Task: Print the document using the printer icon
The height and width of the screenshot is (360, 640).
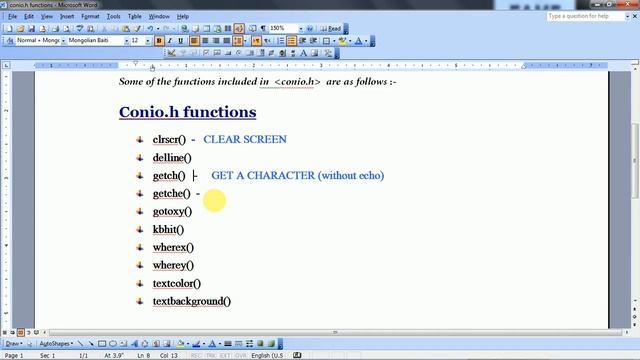Action: coord(56,29)
